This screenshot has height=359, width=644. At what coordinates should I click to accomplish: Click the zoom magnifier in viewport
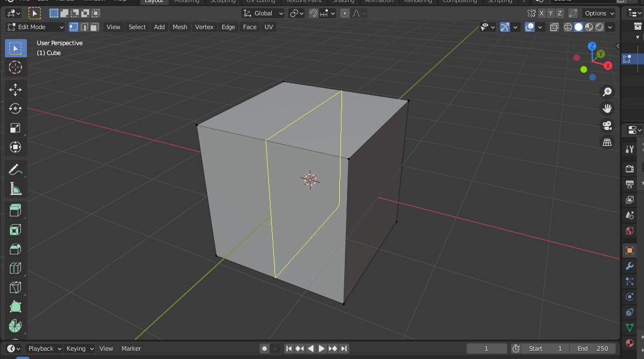coord(607,92)
